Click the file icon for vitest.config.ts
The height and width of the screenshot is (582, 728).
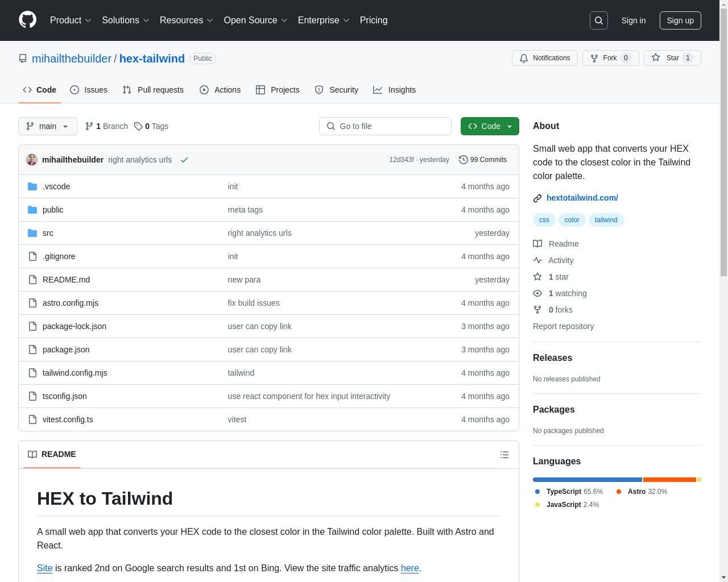click(32, 419)
